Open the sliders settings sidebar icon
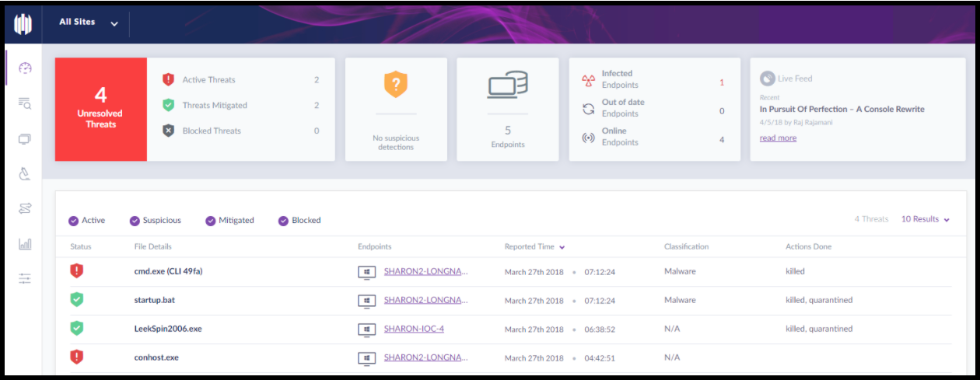980x380 pixels. [25, 278]
